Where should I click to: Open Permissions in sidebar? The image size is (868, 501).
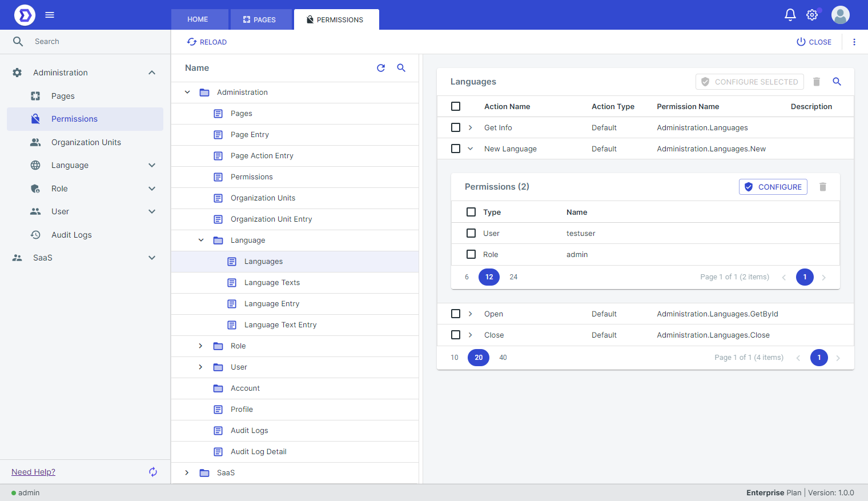85,119
